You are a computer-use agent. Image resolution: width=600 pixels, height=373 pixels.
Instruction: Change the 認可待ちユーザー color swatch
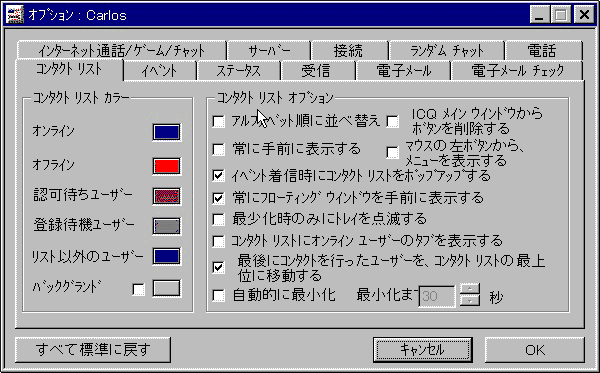(x=166, y=196)
